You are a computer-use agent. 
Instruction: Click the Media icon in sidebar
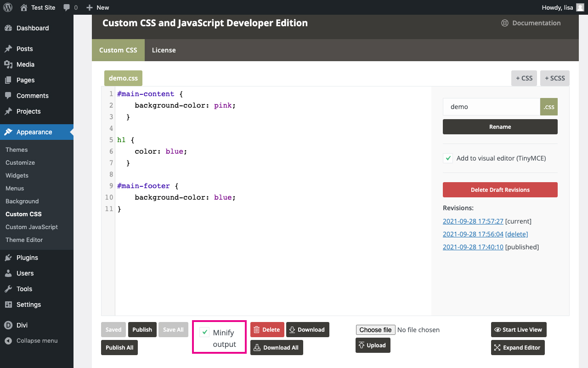coord(8,64)
